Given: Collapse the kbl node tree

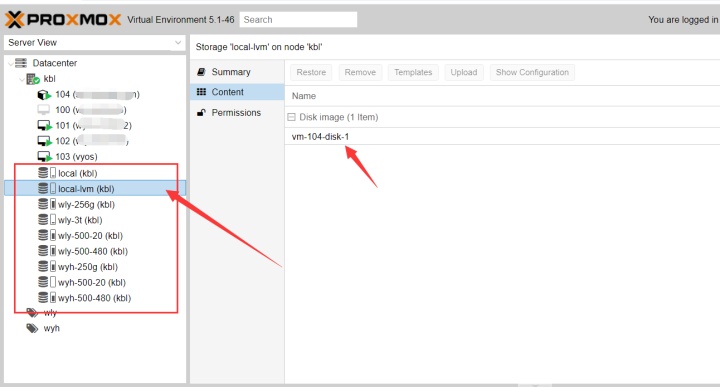Looking at the screenshot, I should pos(22,79).
